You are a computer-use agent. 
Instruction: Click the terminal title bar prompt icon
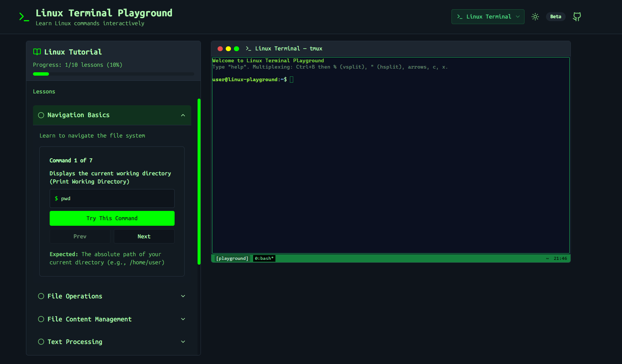(248, 49)
